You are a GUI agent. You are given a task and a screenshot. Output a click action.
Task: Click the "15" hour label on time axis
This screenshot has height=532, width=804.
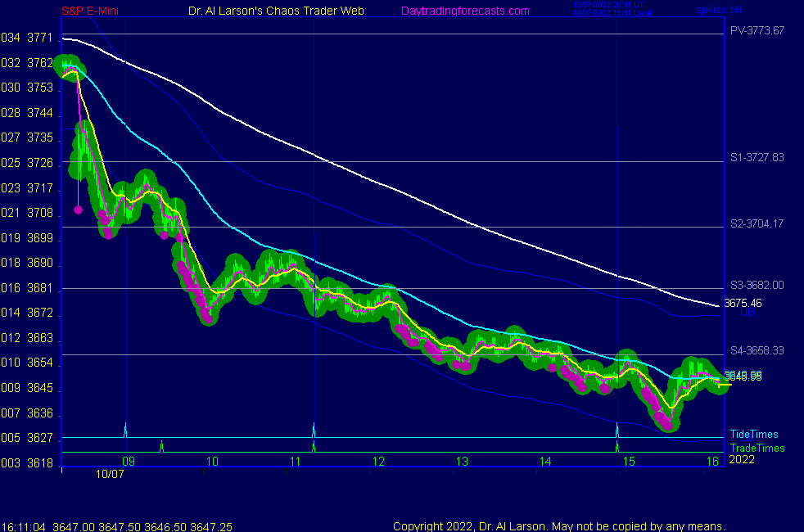pyautogui.click(x=629, y=462)
